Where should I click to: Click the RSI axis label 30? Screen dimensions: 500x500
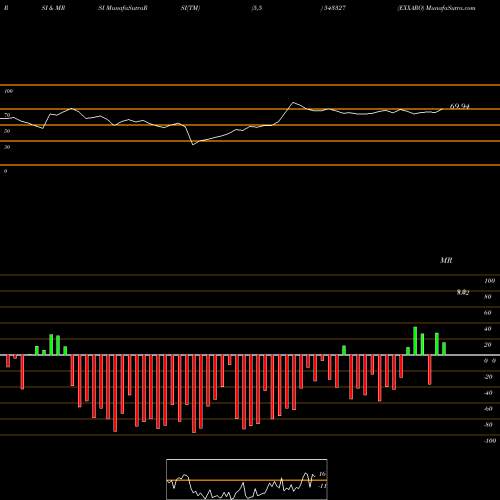(7, 147)
